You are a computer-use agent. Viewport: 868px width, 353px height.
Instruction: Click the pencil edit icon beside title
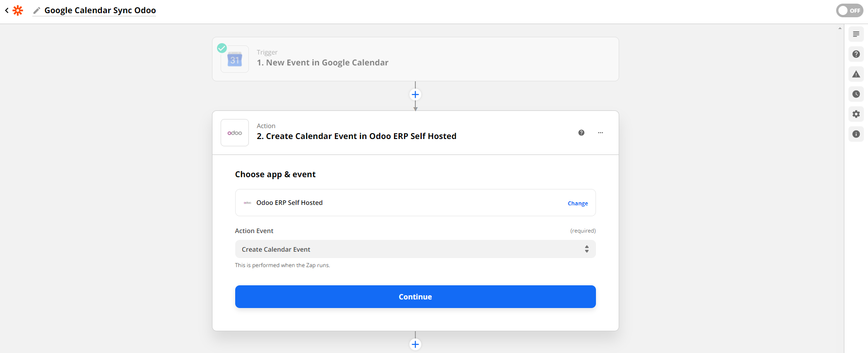pos(37,10)
